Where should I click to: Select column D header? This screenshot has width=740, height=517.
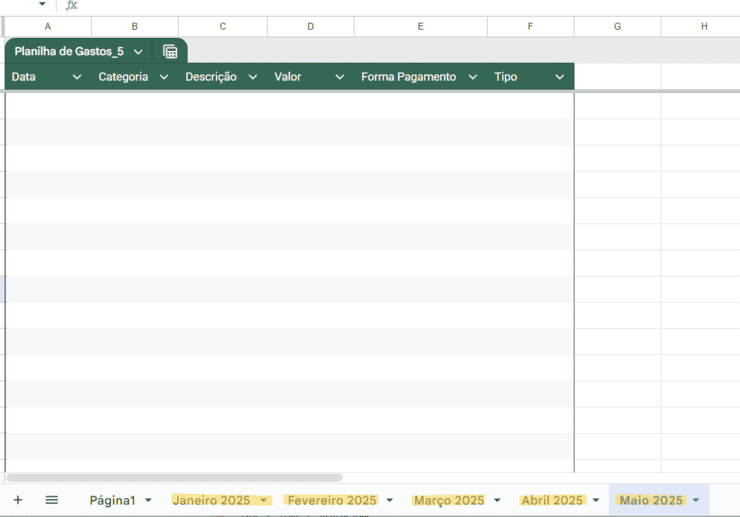coord(311,26)
